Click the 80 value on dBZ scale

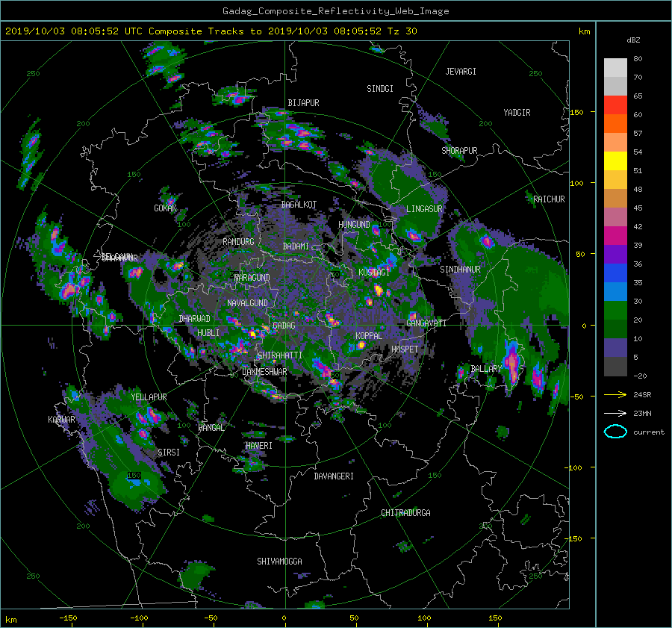click(x=638, y=59)
